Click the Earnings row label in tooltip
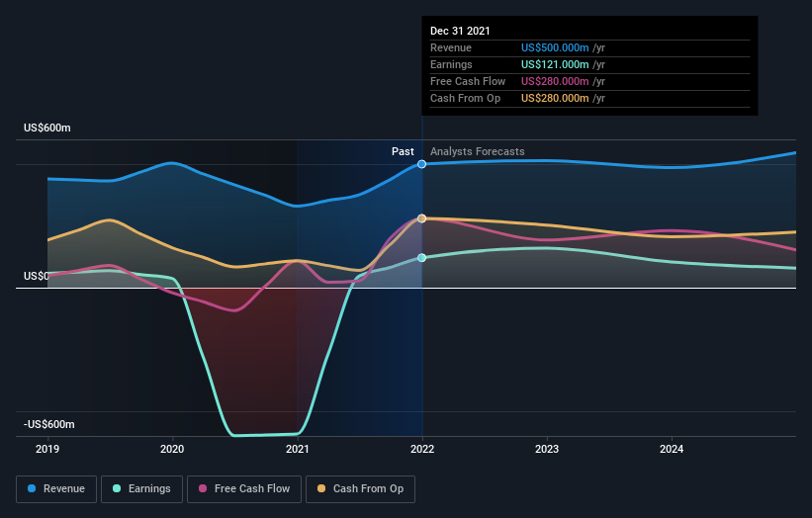This screenshot has height=518, width=812. click(451, 64)
